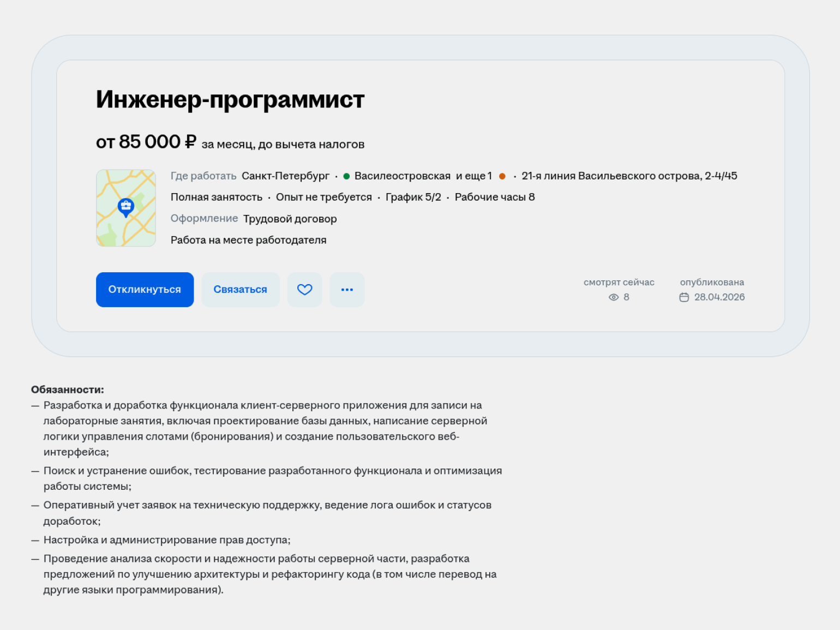
Task: Click the blue briefcase pin on the map
Action: [126, 207]
